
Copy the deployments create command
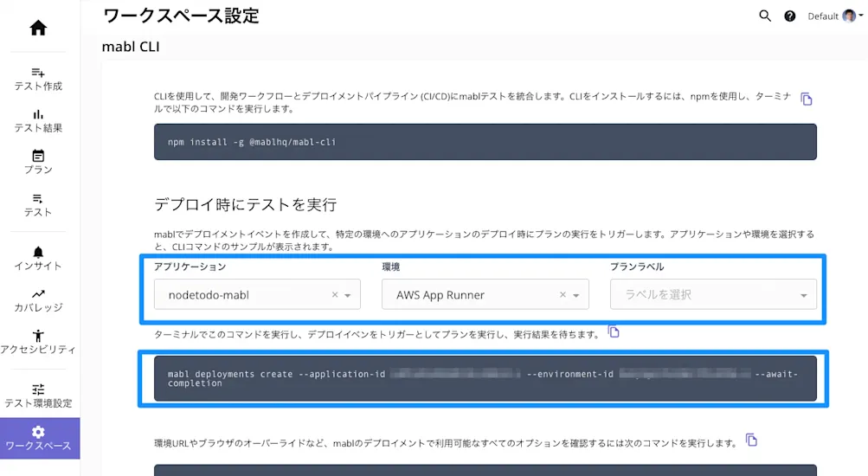[x=614, y=331]
